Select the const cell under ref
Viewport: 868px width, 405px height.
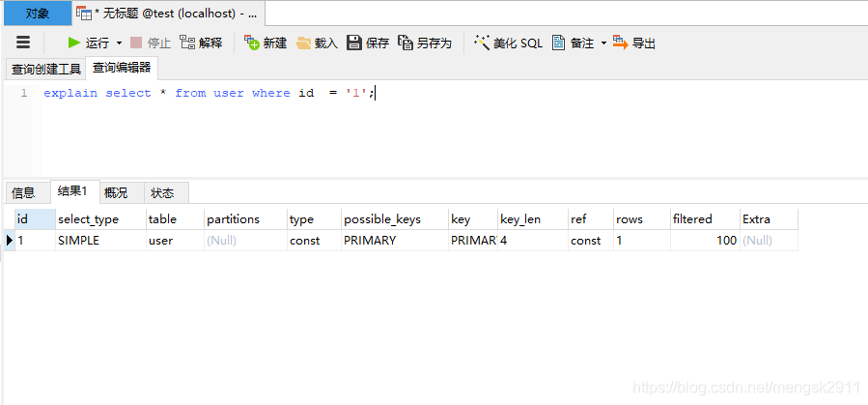coord(591,241)
